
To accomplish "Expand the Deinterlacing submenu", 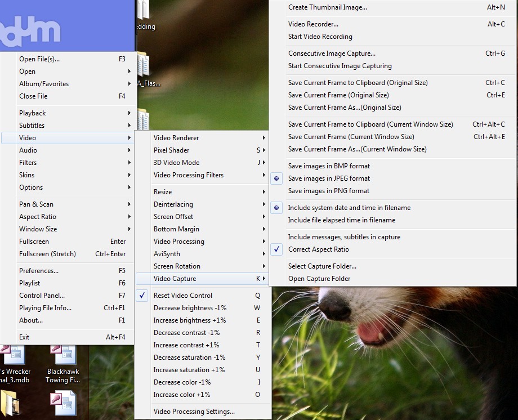I will 202,204.
